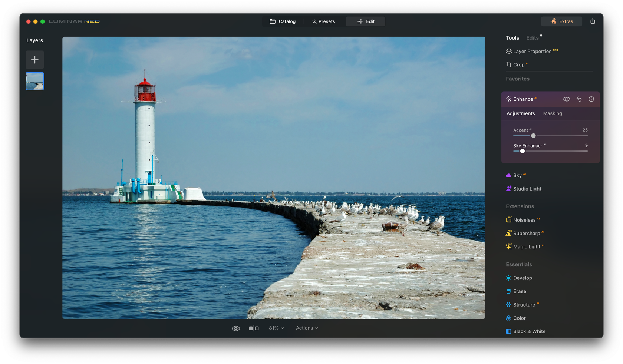This screenshot has width=623, height=364.
Task: Toggle the Enhance AI visibility preview
Action: pos(566,99)
